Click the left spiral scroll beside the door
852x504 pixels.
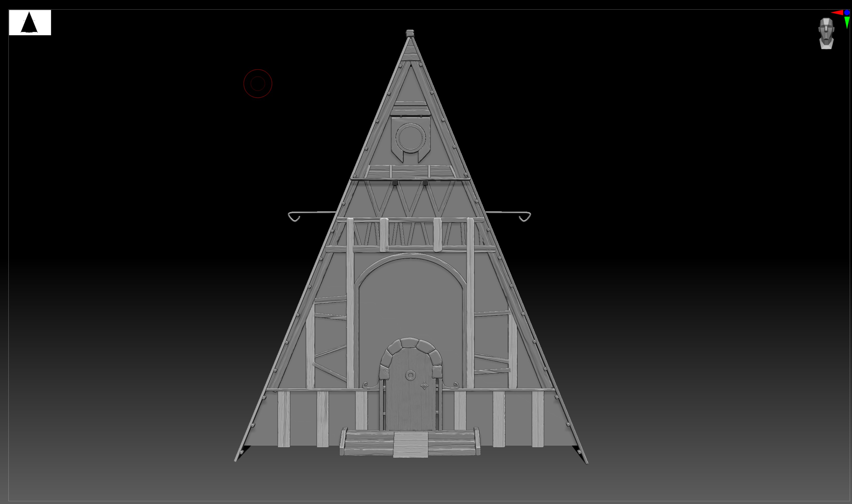pyautogui.click(x=365, y=385)
